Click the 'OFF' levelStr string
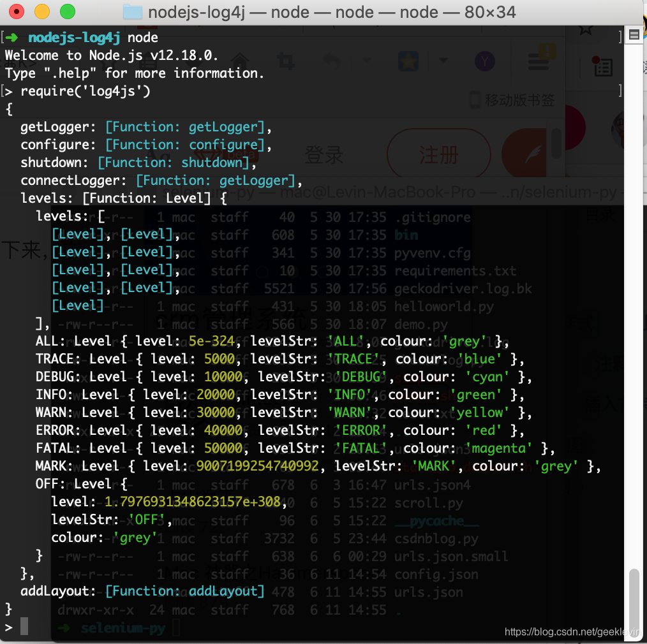 pos(147,520)
